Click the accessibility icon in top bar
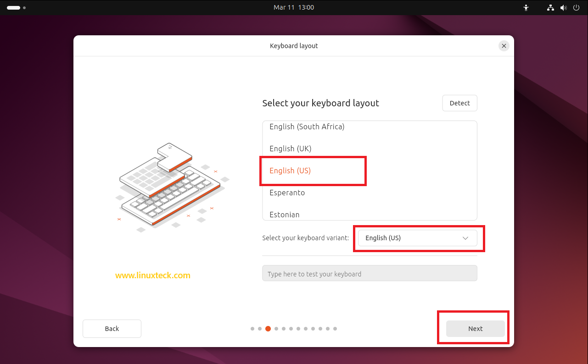 pyautogui.click(x=526, y=7)
